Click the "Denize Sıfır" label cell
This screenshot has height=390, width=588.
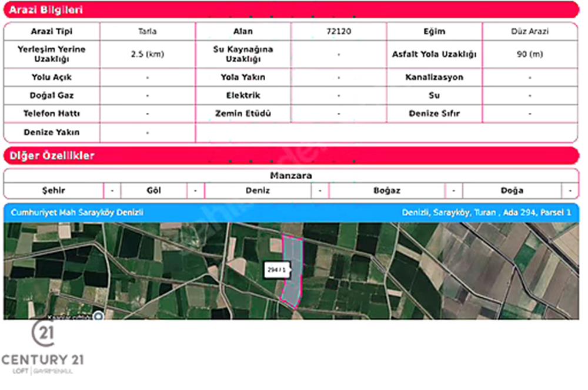coord(435,113)
